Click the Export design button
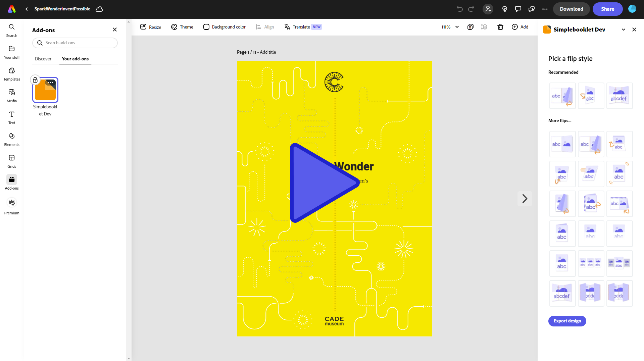 coord(567,321)
